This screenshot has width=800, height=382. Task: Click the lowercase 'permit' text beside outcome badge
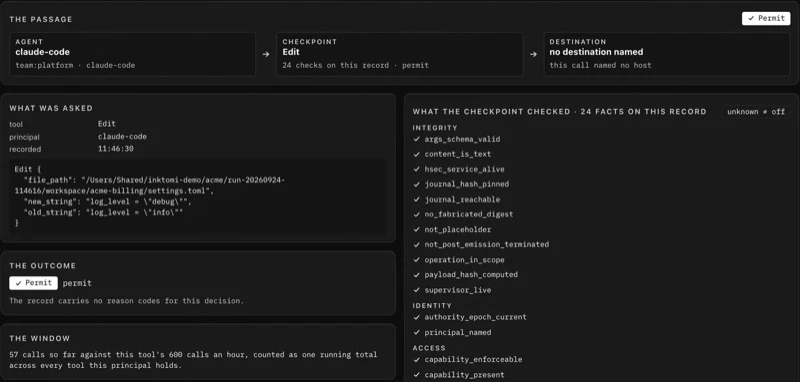(x=77, y=283)
